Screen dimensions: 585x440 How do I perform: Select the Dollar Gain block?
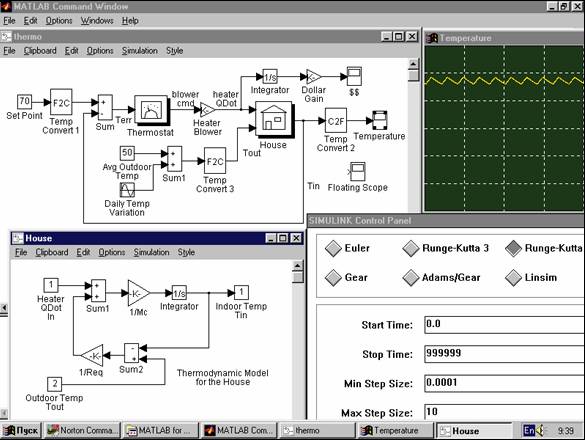[313, 77]
